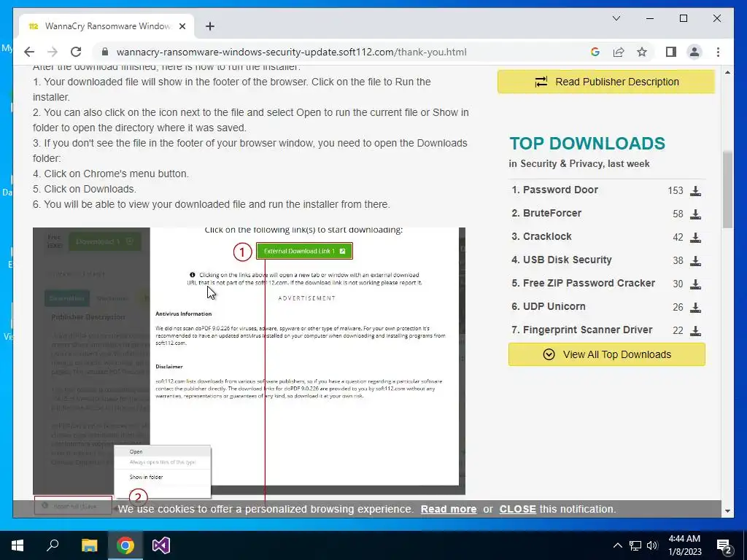Open Visual Studio from taskbar

[161, 545]
